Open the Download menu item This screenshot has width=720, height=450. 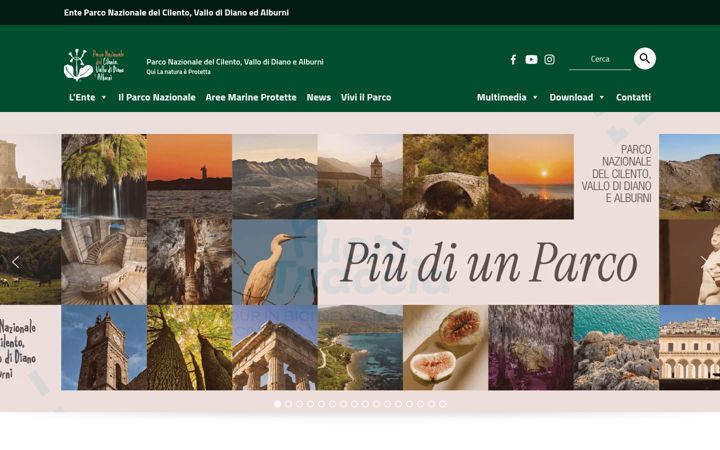(x=571, y=97)
